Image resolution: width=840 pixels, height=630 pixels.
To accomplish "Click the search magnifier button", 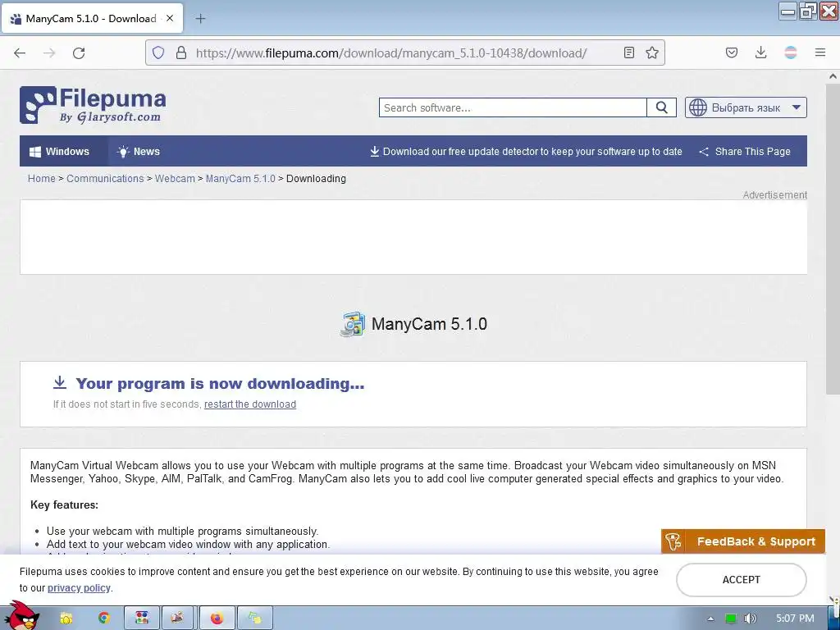I will [x=662, y=107].
